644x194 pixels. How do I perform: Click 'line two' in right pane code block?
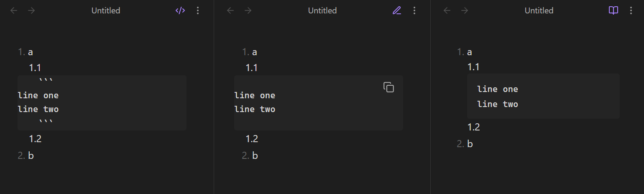(498, 104)
